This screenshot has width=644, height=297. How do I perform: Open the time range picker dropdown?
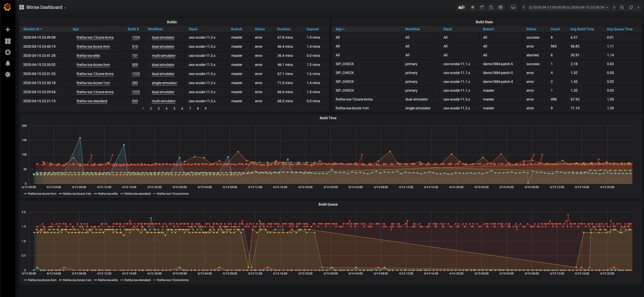(569, 7)
